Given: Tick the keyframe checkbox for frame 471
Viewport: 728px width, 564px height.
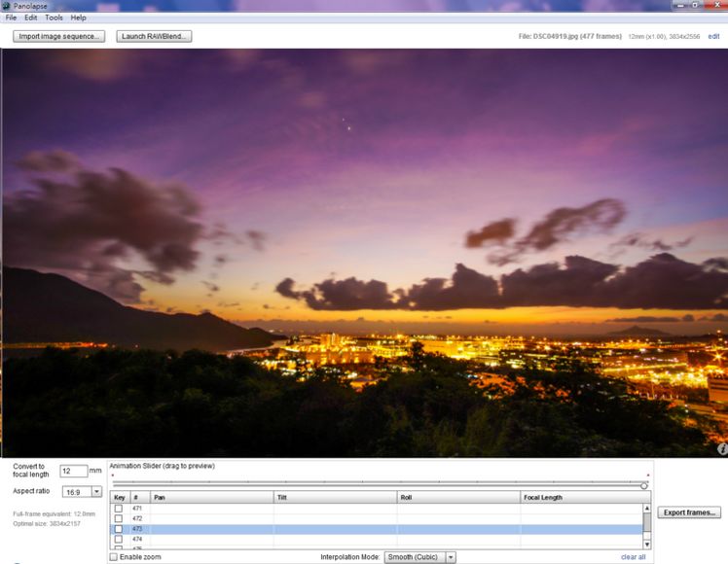Looking at the screenshot, I should [x=119, y=509].
